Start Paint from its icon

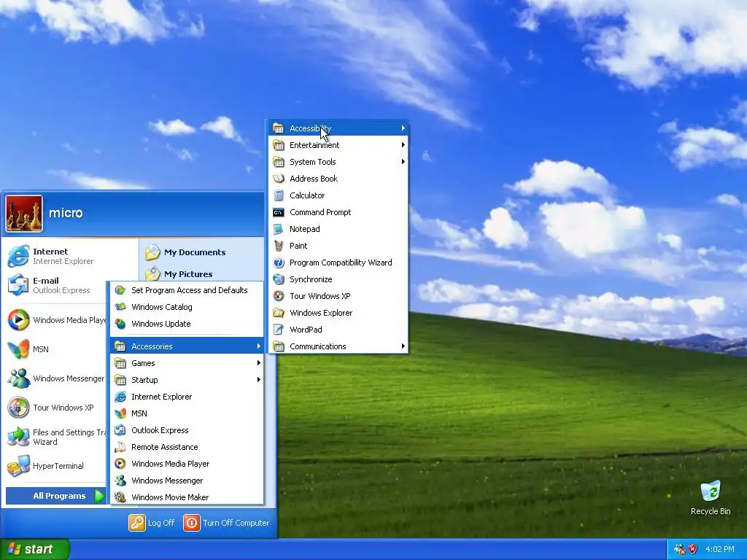279,246
